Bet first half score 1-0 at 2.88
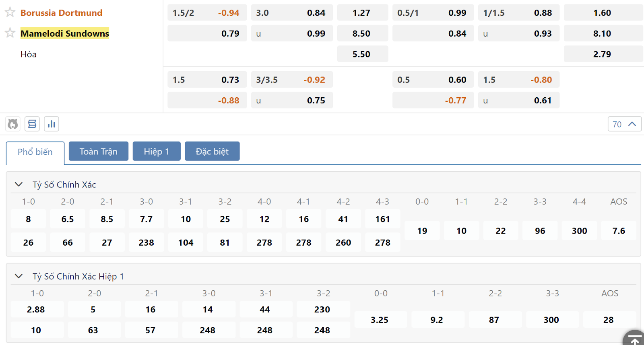The width and height of the screenshot is (644, 345). [37, 309]
